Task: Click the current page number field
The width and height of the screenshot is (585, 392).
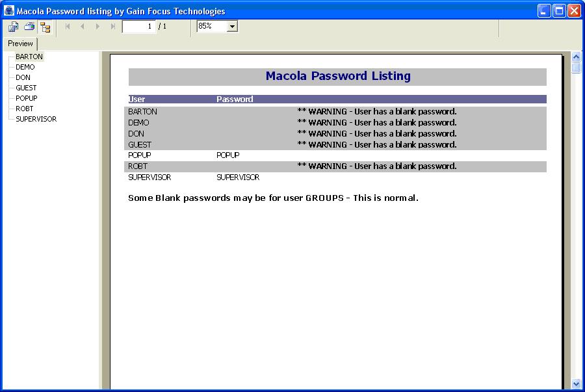Action: [138, 26]
